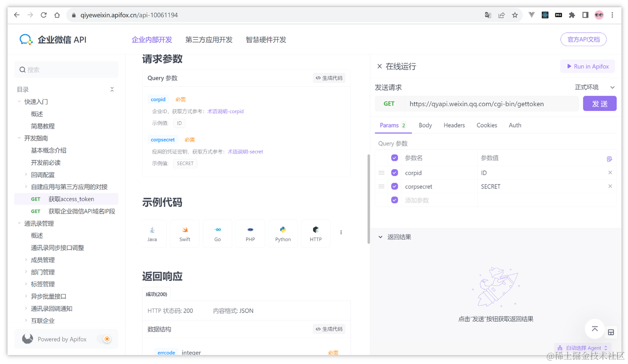Collapse the 返回结果 section
This screenshot has height=364, width=628.
coord(380,237)
